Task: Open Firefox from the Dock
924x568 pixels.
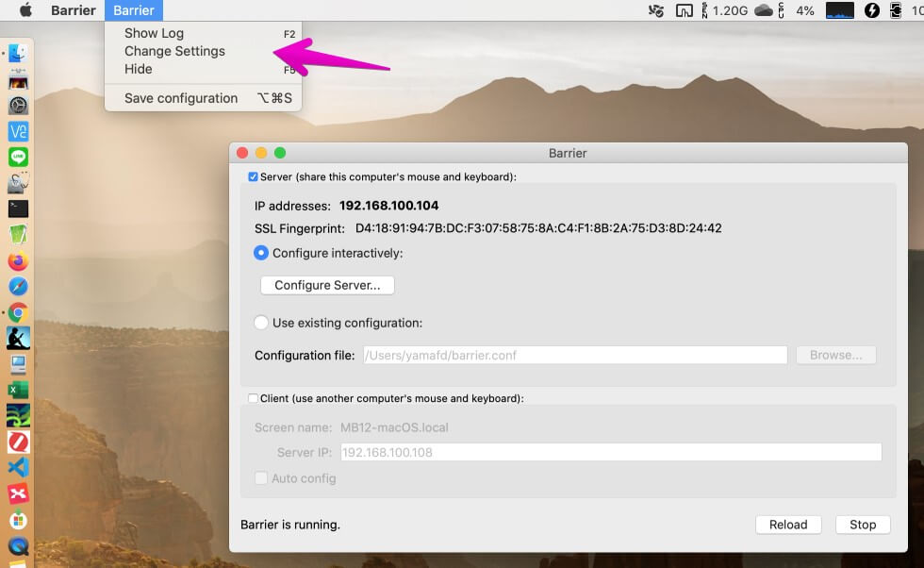Action: coord(18,260)
